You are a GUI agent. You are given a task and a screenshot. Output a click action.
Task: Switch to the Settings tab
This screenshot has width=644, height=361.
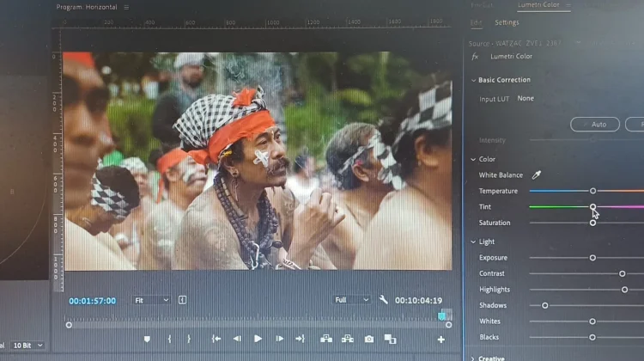click(x=507, y=22)
